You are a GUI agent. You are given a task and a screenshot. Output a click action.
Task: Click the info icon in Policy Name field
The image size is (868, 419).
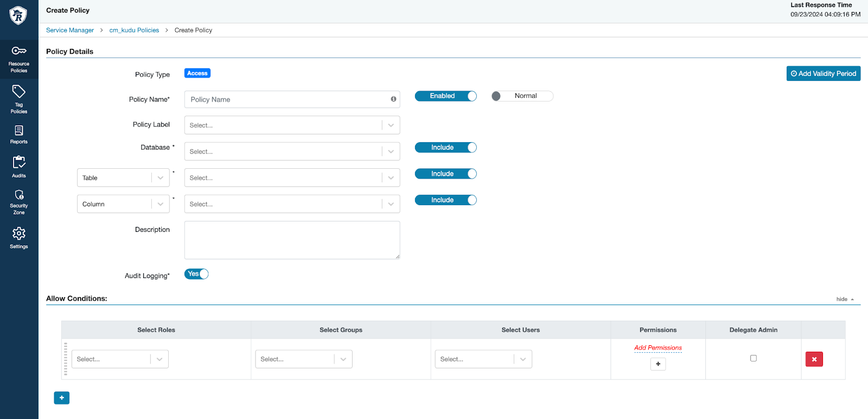coord(393,99)
